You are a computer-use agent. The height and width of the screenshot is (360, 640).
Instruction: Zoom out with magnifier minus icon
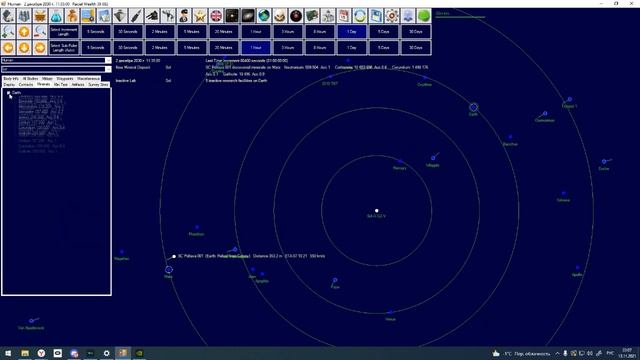[x=40, y=31]
